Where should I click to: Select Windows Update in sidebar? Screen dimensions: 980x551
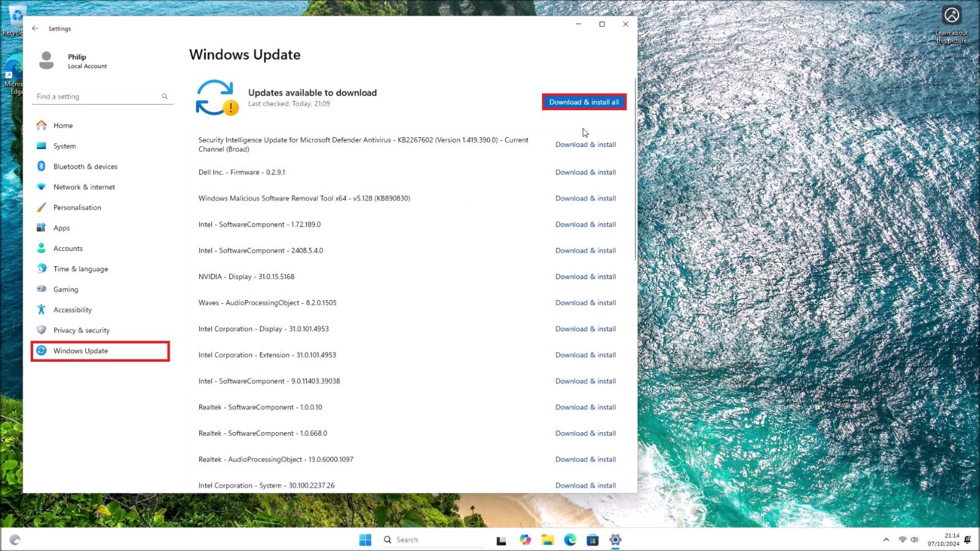click(x=100, y=351)
